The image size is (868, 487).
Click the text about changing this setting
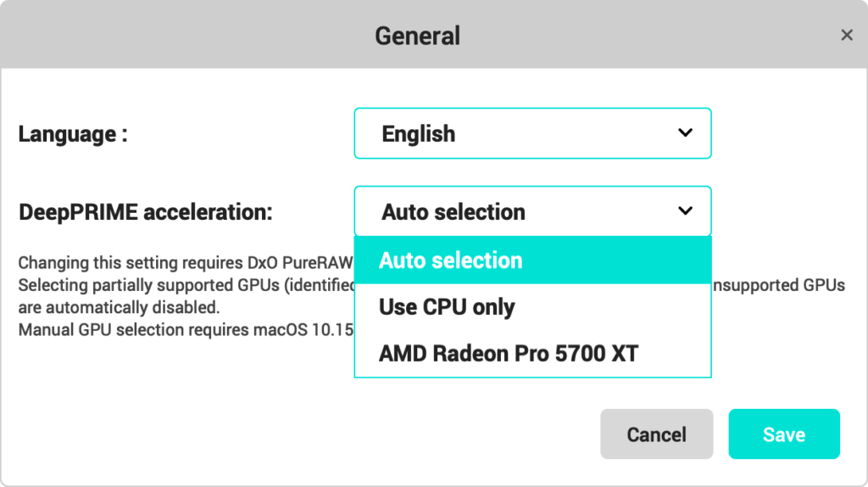click(186, 263)
